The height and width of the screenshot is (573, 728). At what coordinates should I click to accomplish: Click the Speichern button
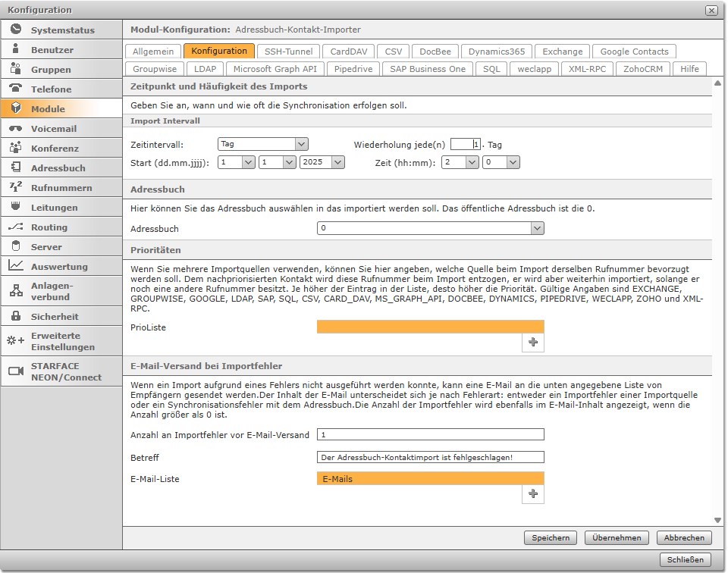pyautogui.click(x=550, y=537)
